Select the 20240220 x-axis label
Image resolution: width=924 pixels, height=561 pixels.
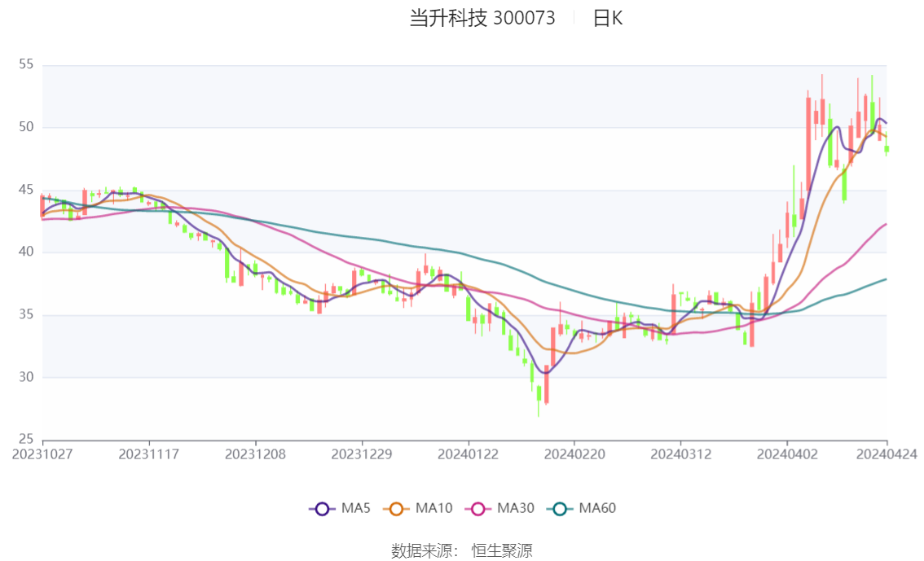[x=574, y=454]
